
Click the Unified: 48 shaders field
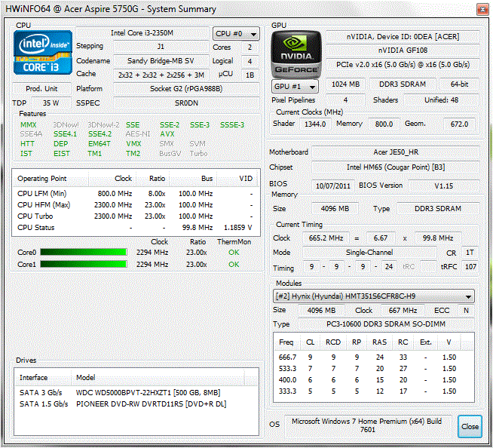coord(442,100)
